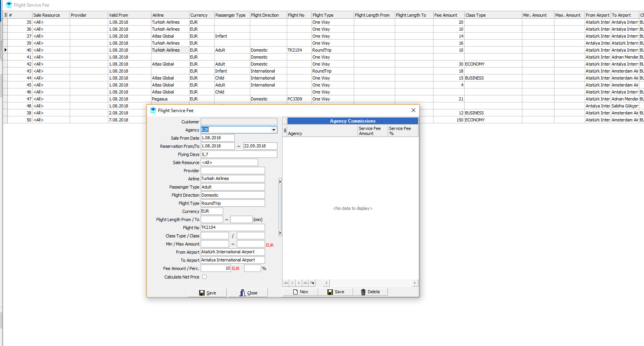Go to previous record in commissions navigator
The width and height of the screenshot is (644, 346).
(x=293, y=283)
